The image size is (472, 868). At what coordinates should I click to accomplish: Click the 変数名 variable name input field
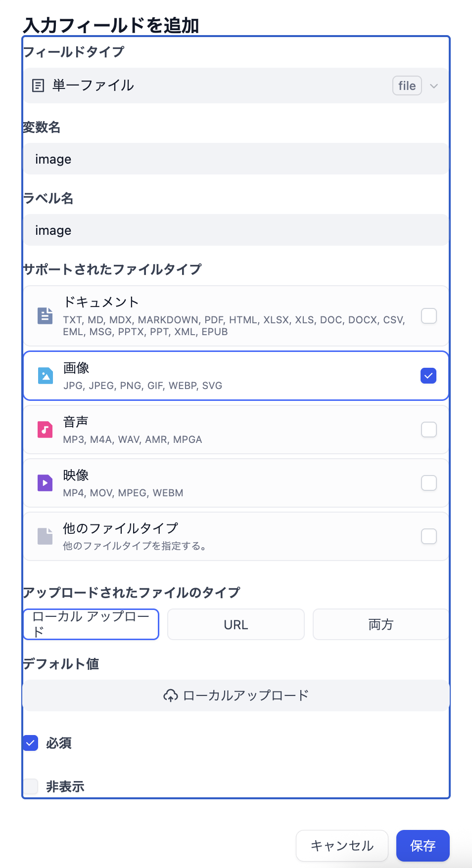click(x=236, y=159)
